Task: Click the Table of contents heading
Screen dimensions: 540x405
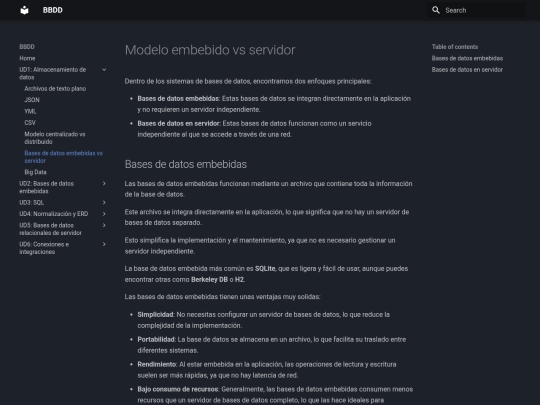Action: coord(455,47)
